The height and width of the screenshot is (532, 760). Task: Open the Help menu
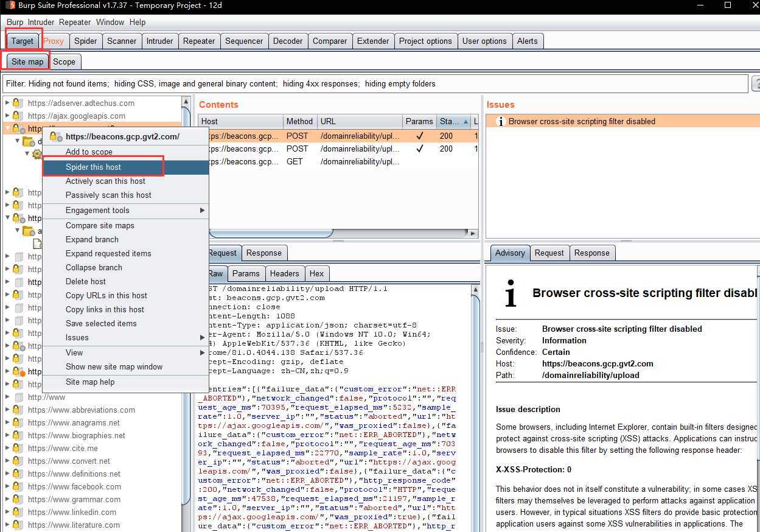click(x=138, y=22)
